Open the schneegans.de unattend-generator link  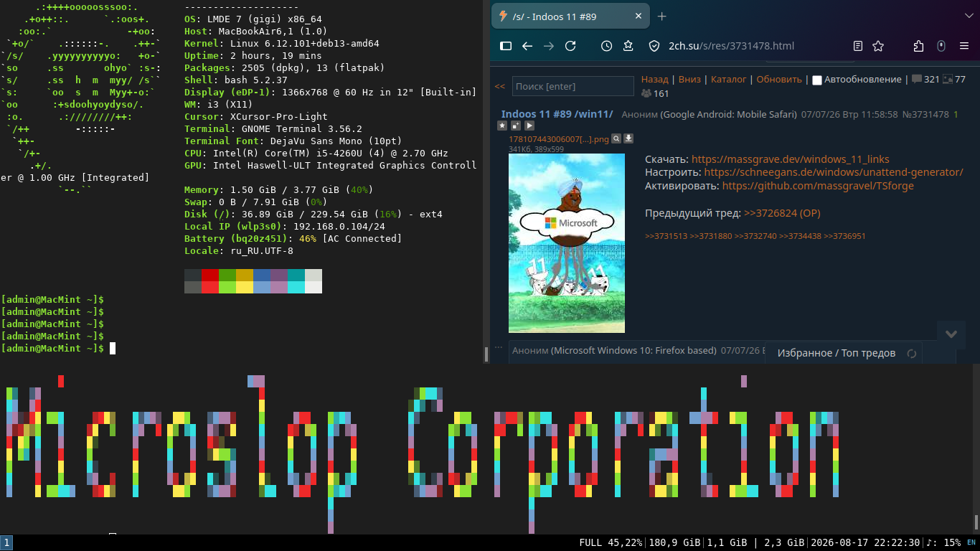click(x=834, y=172)
